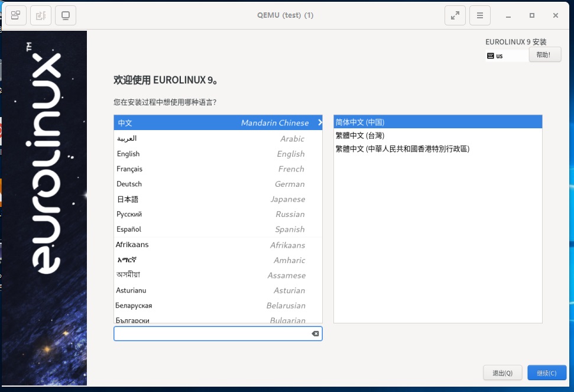Viewport: 574px width, 392px height.
Task: Select Беларуская Belarusian language row
Action: (218, 305)
